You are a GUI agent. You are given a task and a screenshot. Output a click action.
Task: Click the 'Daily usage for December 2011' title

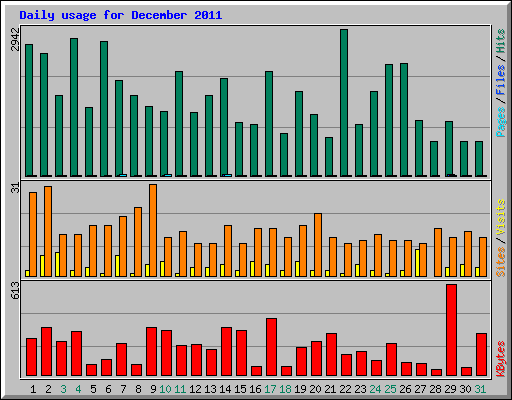coord(121,15)
